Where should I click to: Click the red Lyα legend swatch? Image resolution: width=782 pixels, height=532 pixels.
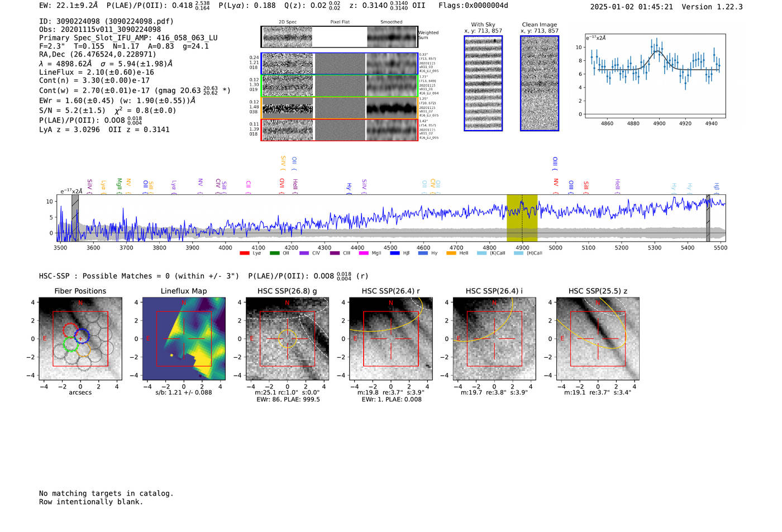click(244, 253)
